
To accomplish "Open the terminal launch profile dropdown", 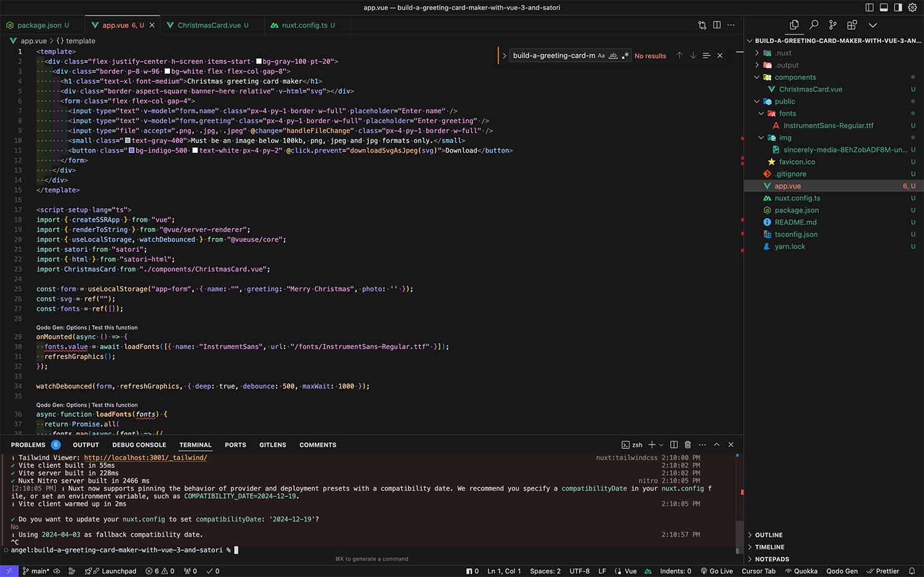I will pos(661,445).
